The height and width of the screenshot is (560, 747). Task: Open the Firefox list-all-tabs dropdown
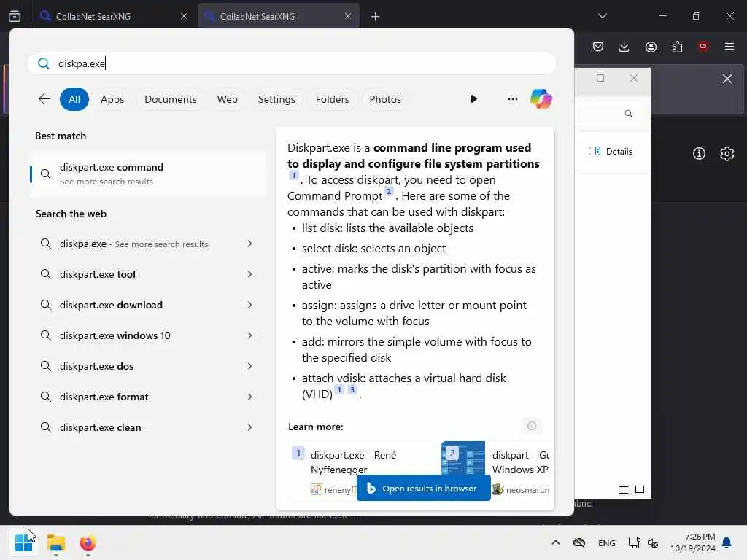click(x=603, y=16)
